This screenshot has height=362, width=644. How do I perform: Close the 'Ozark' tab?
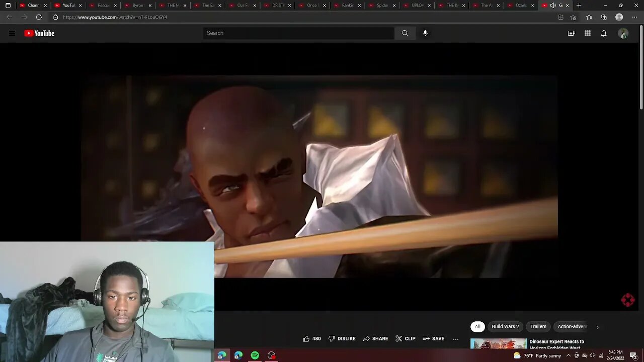532,6
